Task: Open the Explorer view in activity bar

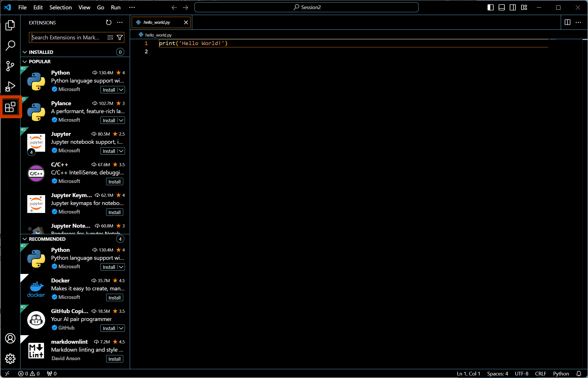Action: click(10, 25)
